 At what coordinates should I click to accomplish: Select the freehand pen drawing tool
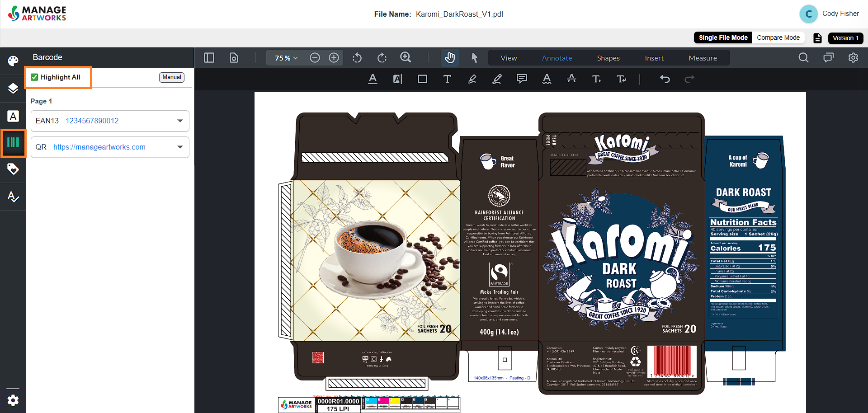point(497,79)
